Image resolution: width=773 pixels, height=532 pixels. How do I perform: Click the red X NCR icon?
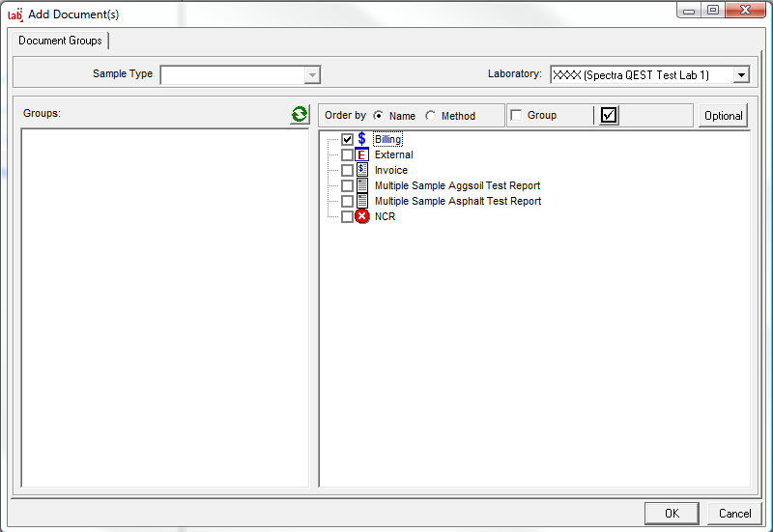pos(362,216)
